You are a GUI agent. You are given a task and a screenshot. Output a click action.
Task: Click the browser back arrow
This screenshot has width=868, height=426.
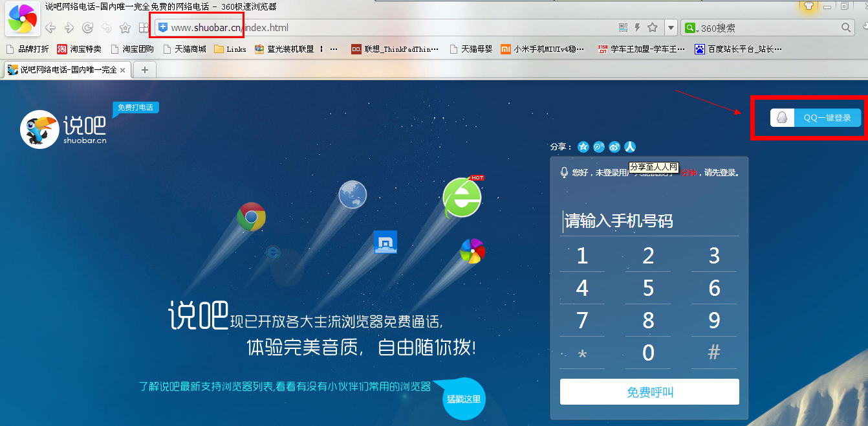(50, 28)
